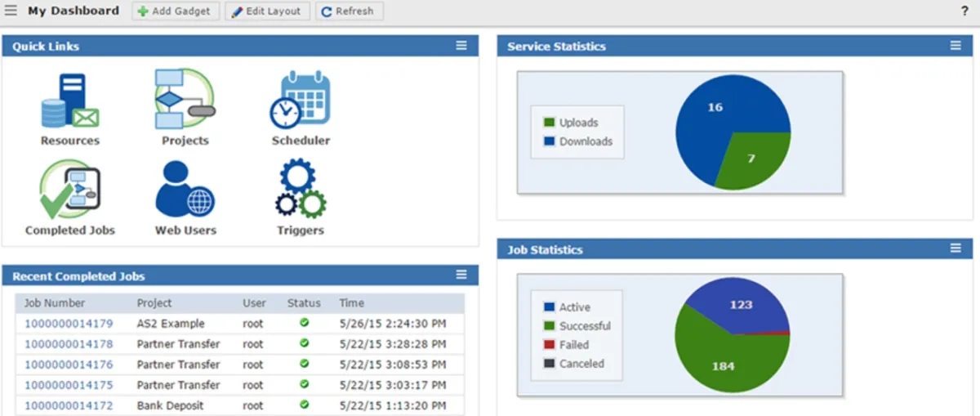This screenshot has height=416, width=980.
Task: Open the Recent Completed Jobs gadget menu
Action: (461, 275)
